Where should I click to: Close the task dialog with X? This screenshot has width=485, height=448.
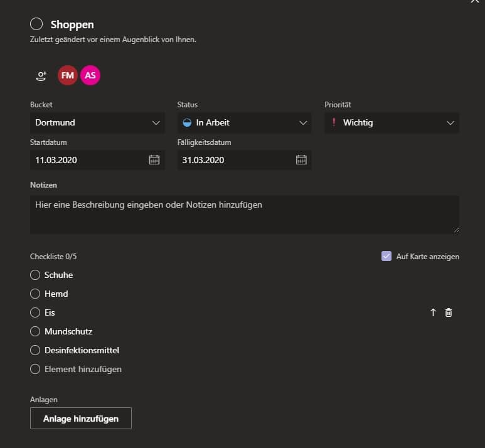[474, 2]
